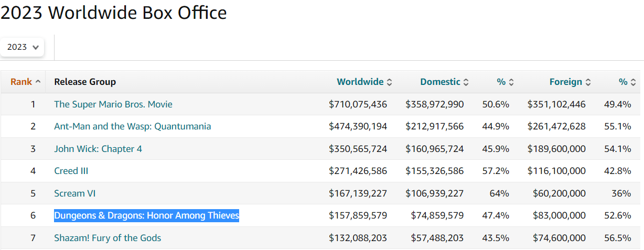Image resolution: width=644 pixels, height=250 pixels.
Task: Open the Creed III link
Action: (72, 171)
